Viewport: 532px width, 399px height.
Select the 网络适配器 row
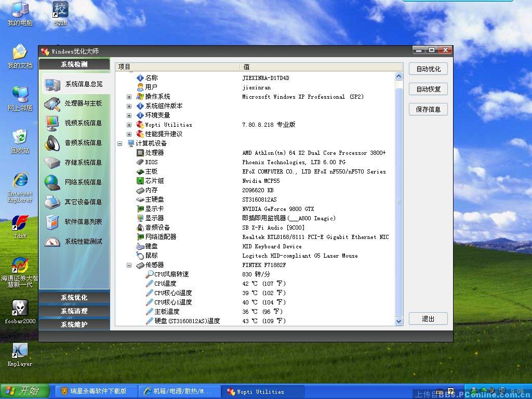point(255,237)
